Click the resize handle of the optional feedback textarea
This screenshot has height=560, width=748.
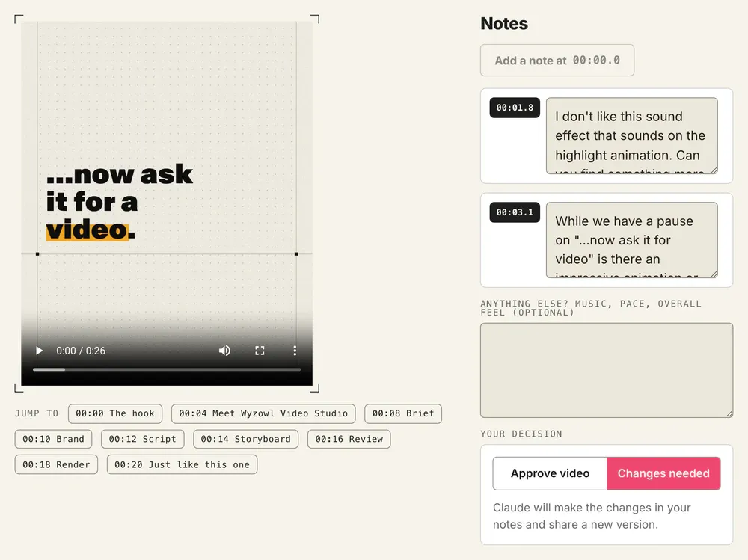pos(729,414)
